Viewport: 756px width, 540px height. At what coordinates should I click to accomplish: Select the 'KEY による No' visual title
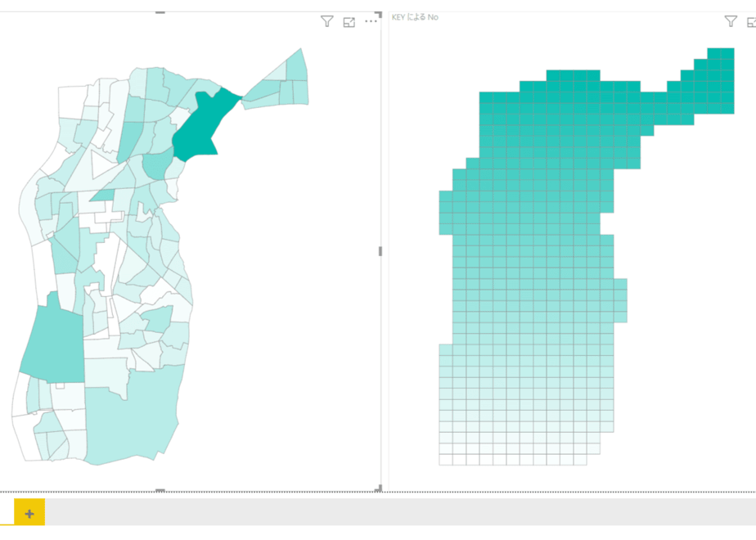pos(415,17)
